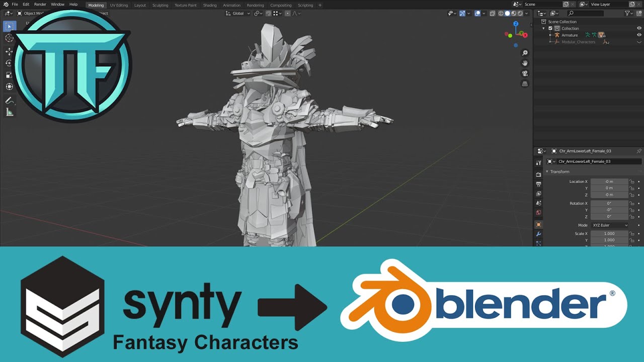
Task: Select the Measure tool in left toolbar
Action: (x=9, y=112)
